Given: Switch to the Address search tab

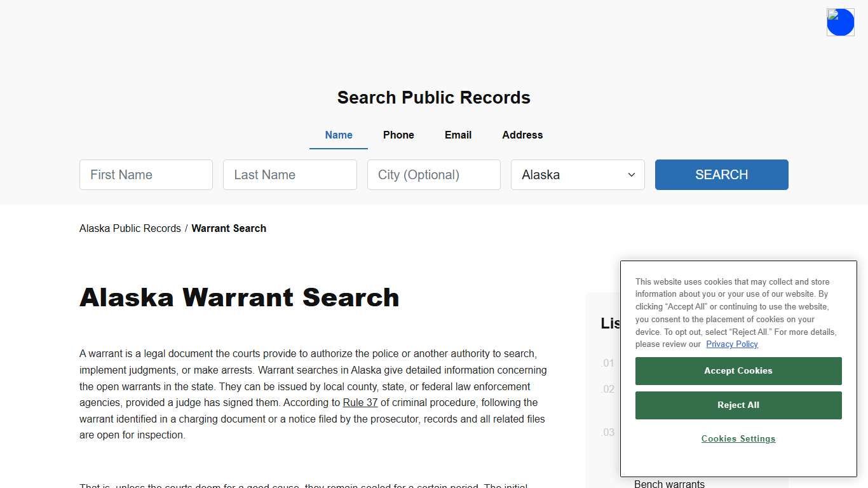Looking at the screenshot, I should tap(522, 135).
